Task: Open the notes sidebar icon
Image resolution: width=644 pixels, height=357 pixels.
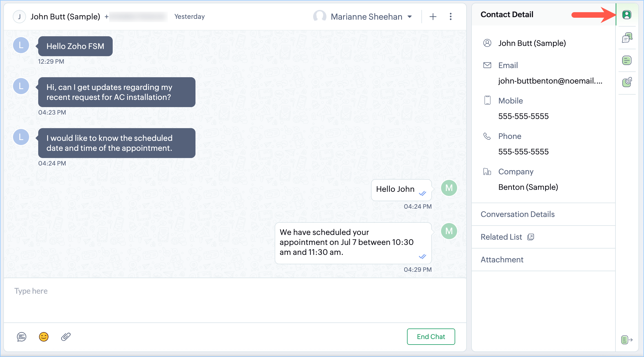Action: pyautogui.click(x=627, y=60)
